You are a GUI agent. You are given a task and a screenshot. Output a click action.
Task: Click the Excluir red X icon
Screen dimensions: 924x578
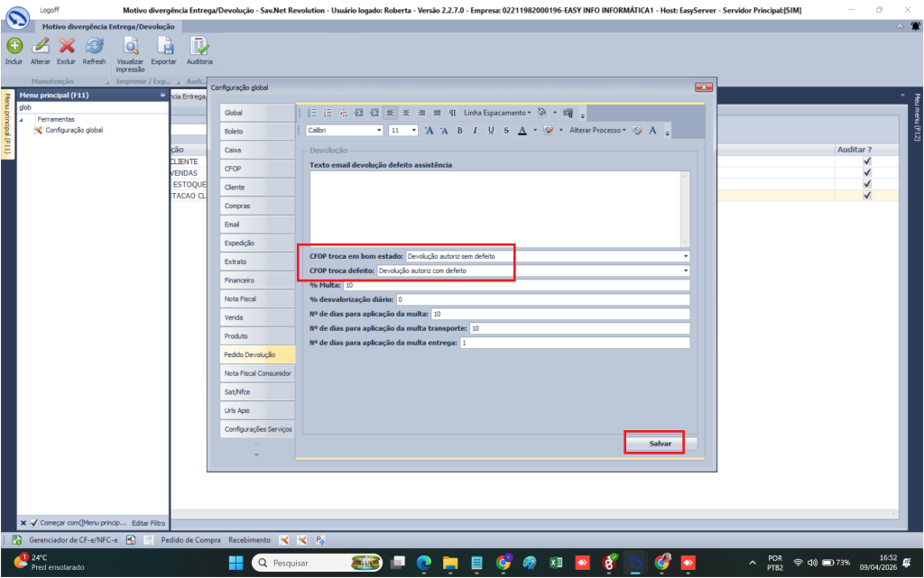(x=67, y=46)
